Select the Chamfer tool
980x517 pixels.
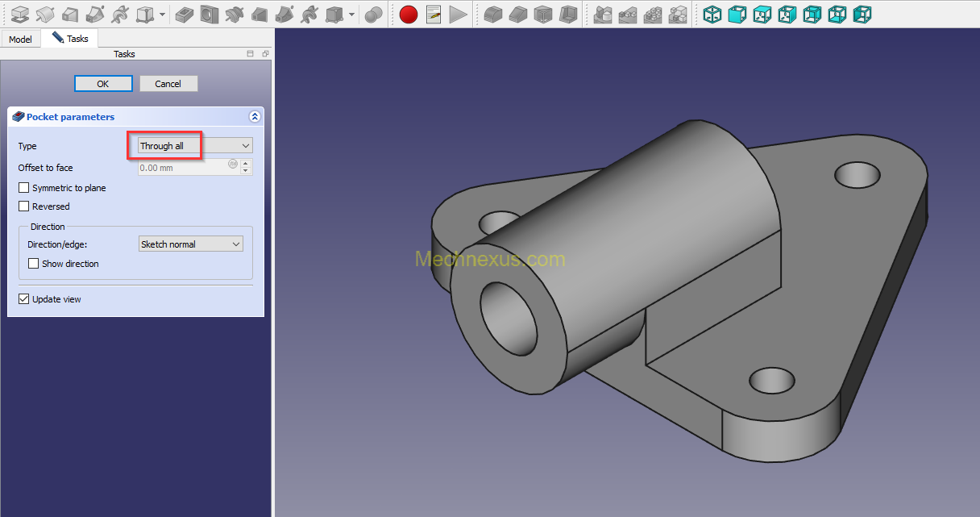coord(518,14)
